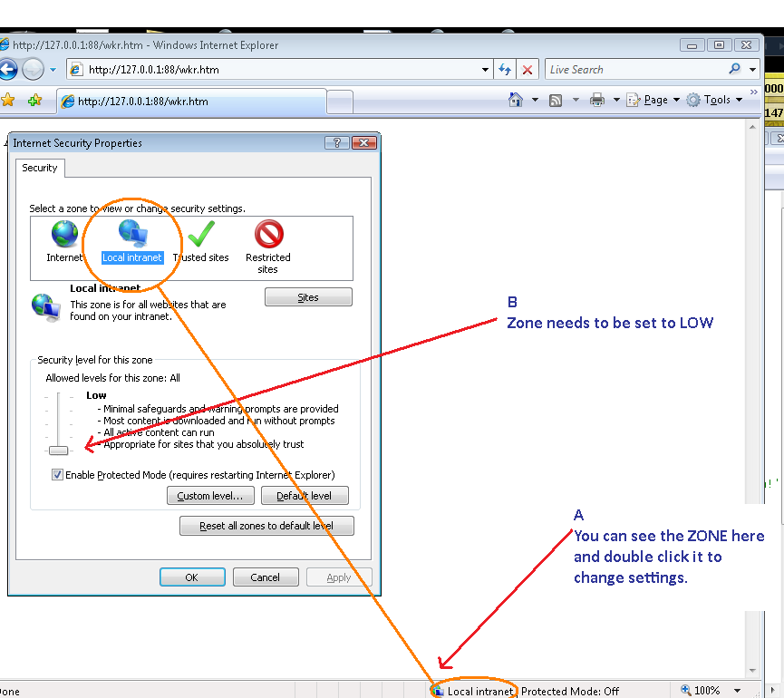The height and width of the screenshot is (698, 784).
Task: Click the red Stop loading icon
Action: pyautogui.click(x=528, y=70)
